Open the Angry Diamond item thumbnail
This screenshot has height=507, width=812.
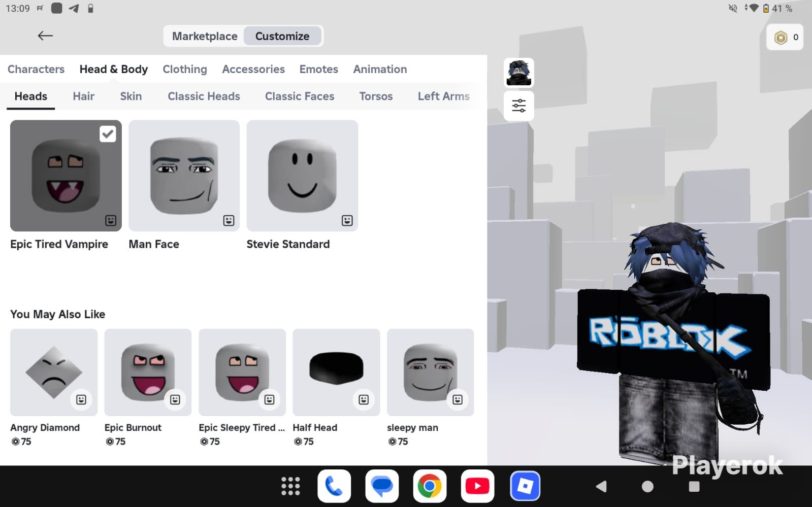click(x=54, y=373)
